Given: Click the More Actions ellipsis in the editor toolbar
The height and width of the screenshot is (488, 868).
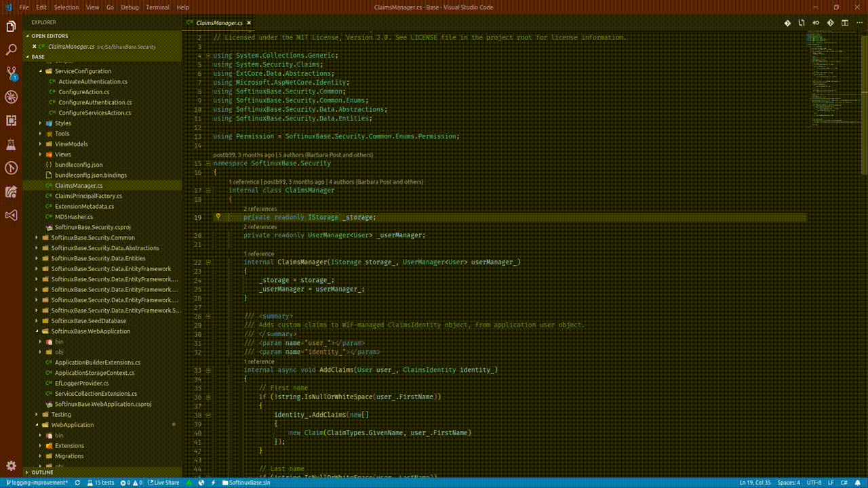Looking at the screenshot, I should (x=859, y=22).
